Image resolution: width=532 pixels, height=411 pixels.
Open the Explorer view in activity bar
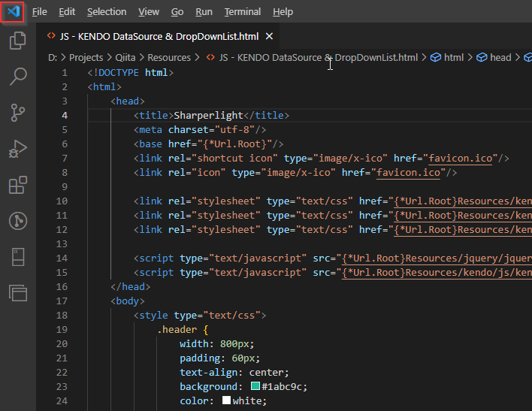coord(17,41)
